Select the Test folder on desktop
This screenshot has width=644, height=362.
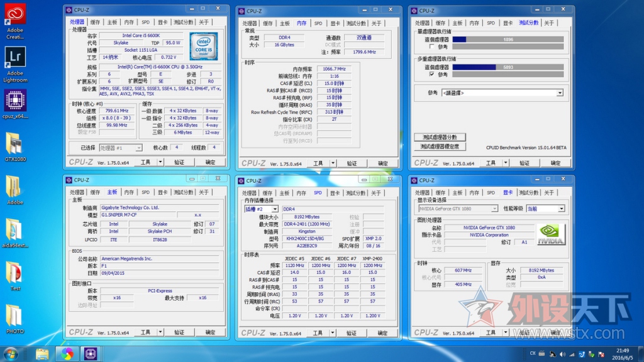point(15,277)
